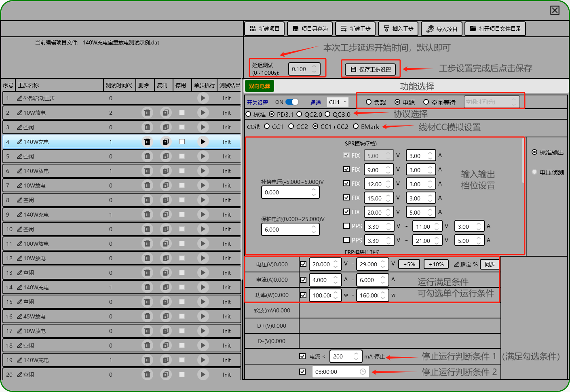Open the 03:00:00 time picker clock
The width and height of the screenshot is (570, 392).
pyautogui.click(x=363, y=372)
